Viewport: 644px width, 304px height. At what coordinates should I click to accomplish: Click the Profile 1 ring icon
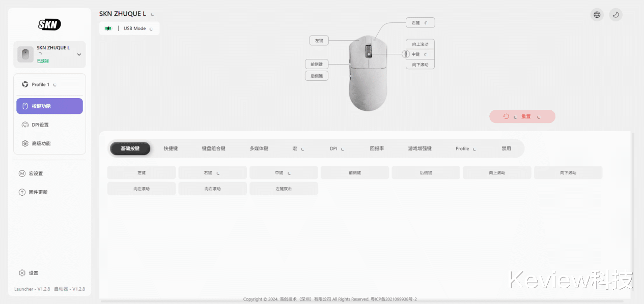(25, 84)
